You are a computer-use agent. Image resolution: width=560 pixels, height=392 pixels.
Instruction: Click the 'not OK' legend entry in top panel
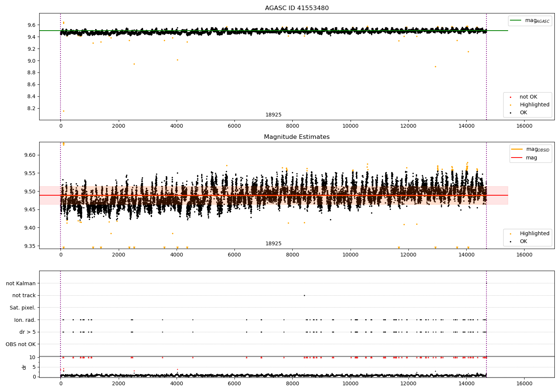[528, 97]
